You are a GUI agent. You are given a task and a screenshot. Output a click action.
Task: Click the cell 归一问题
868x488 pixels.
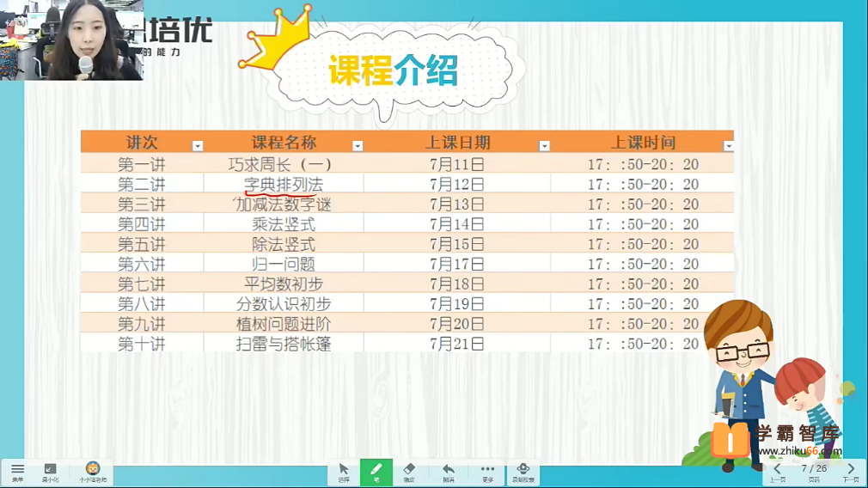coord(284,264)
